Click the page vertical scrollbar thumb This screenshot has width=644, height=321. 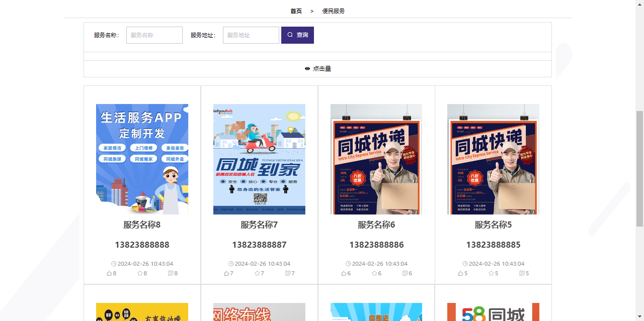pyautogui.click(x=640, y=169)
